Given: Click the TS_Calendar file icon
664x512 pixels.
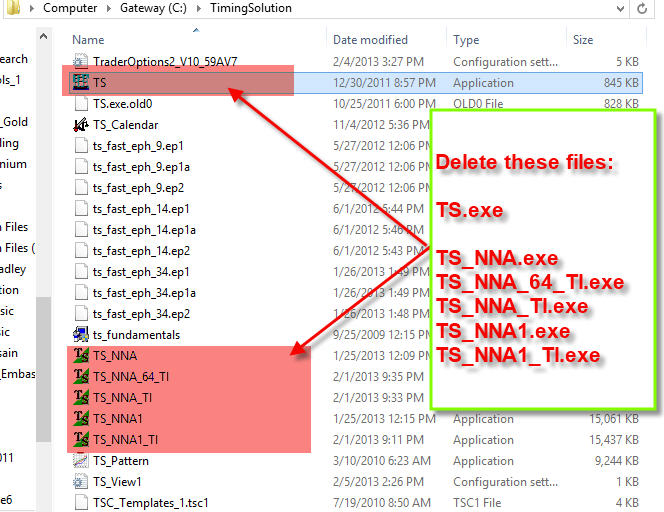Looking at the screenshot, I should (81, 125).
